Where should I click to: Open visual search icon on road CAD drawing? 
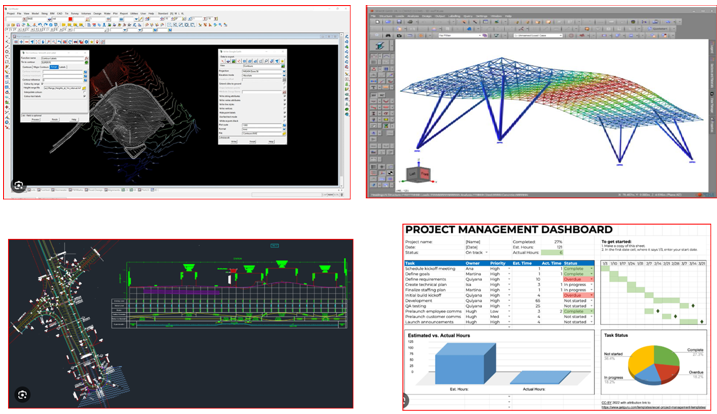coord(22,394)
